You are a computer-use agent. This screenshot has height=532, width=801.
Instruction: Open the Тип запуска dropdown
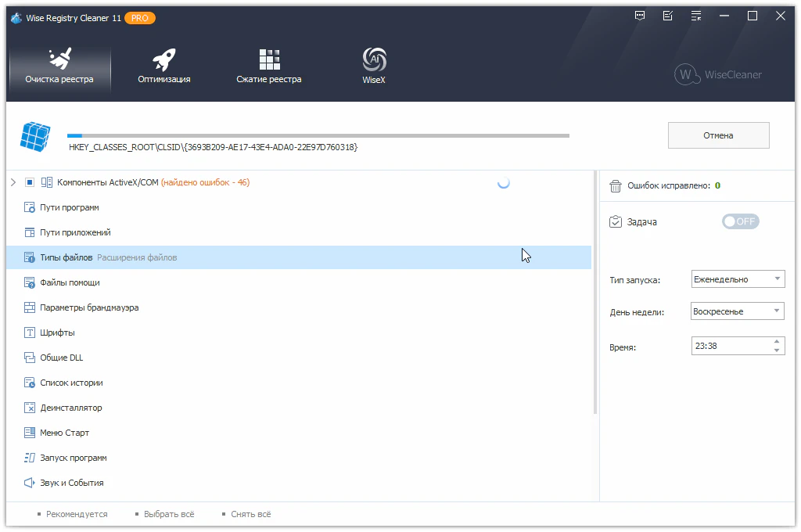pyautogui.click(x=738, y=279)
